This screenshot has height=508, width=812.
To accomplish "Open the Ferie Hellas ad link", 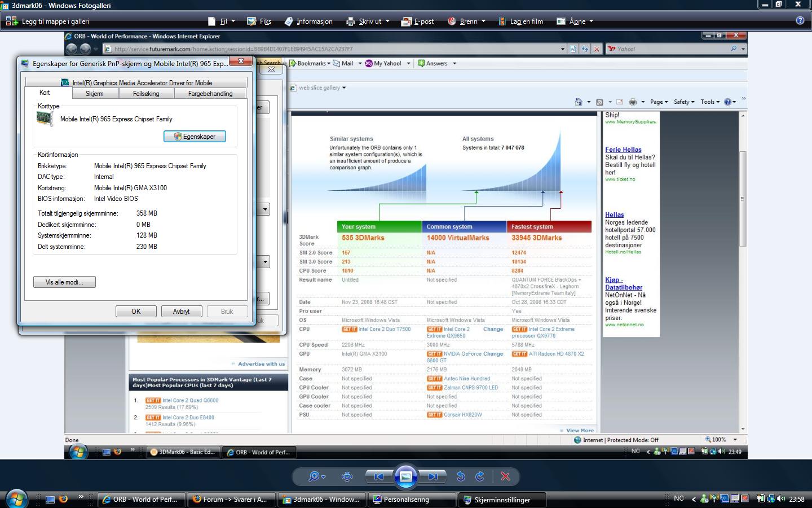I will pyautogui.click(x=623, y=150).
